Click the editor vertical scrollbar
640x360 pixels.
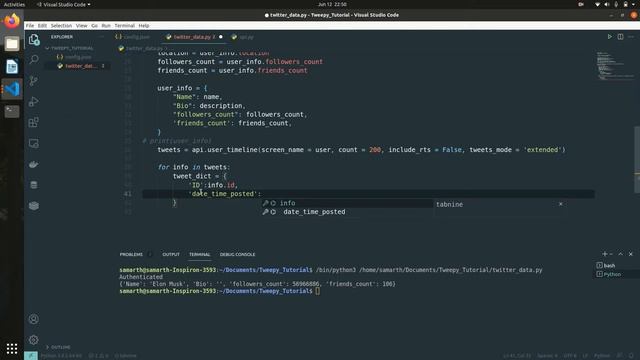pos(637,159)
